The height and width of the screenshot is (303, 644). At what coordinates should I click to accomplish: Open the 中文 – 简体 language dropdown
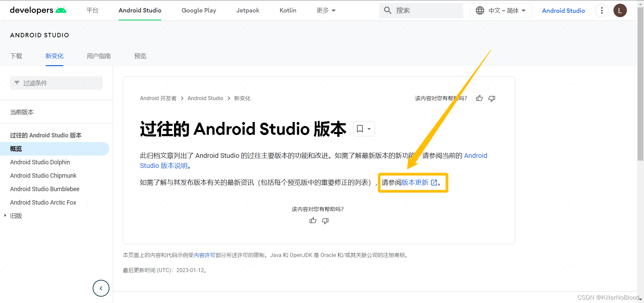(x=501, y=10)
